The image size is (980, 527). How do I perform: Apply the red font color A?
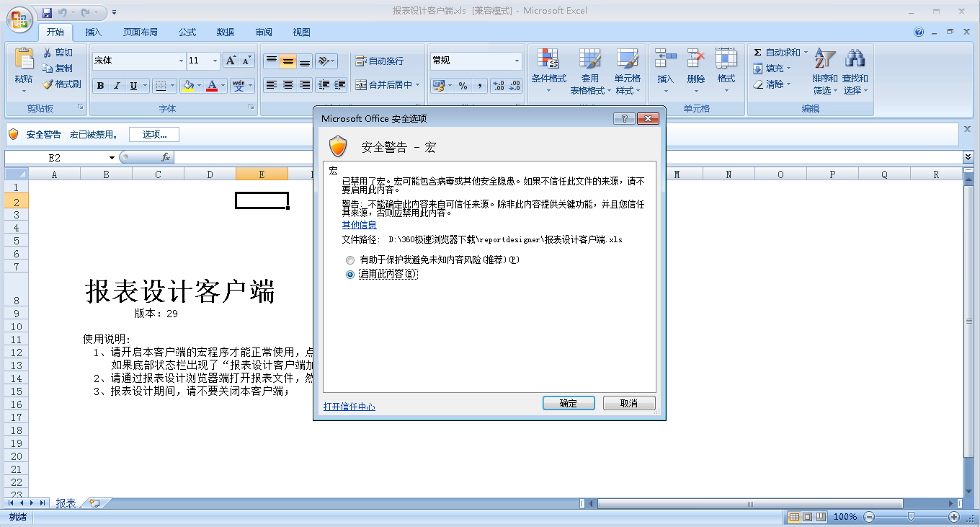[x=212, y=86]
